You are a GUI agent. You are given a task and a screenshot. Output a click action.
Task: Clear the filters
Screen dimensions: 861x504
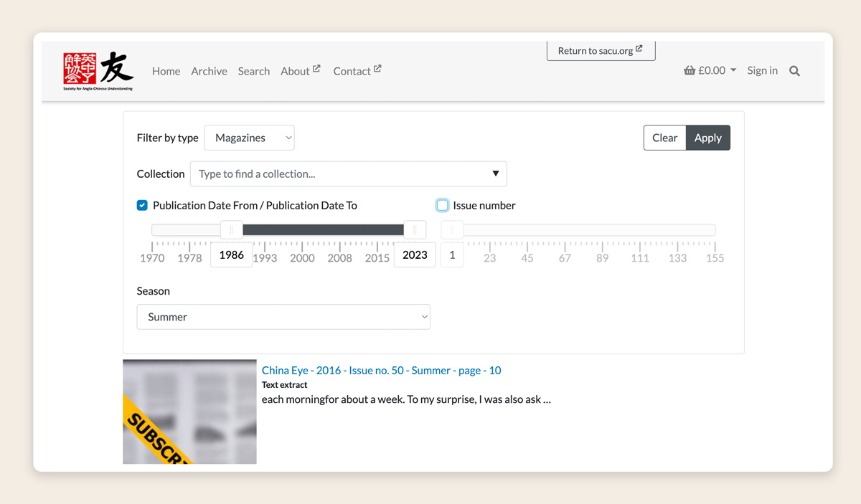click(x=664, y=138)
